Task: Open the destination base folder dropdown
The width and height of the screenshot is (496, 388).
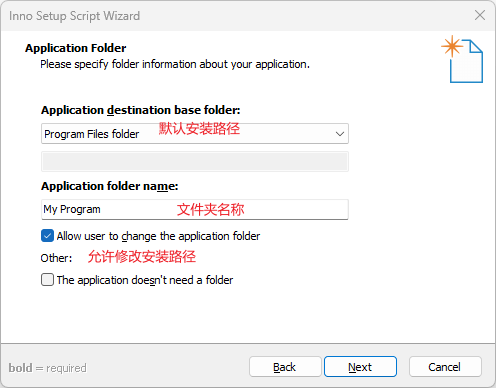Action: 195,134
